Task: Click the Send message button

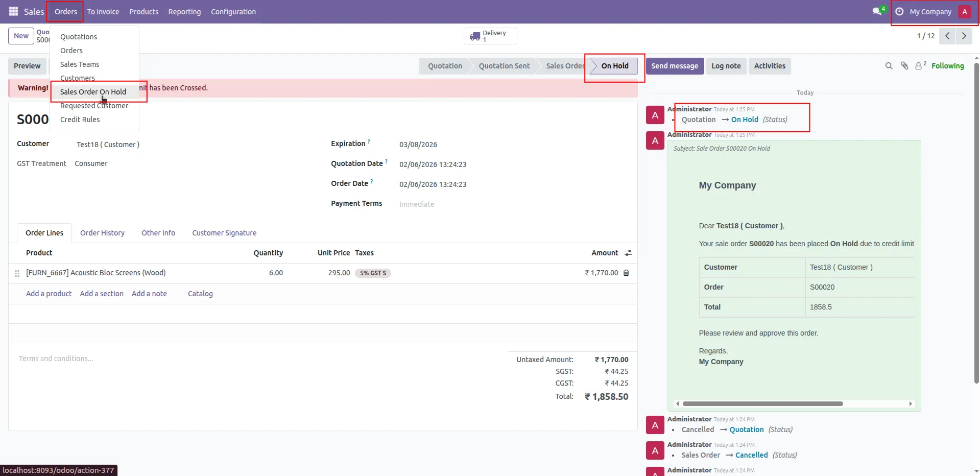Action: tap(675, 66)
